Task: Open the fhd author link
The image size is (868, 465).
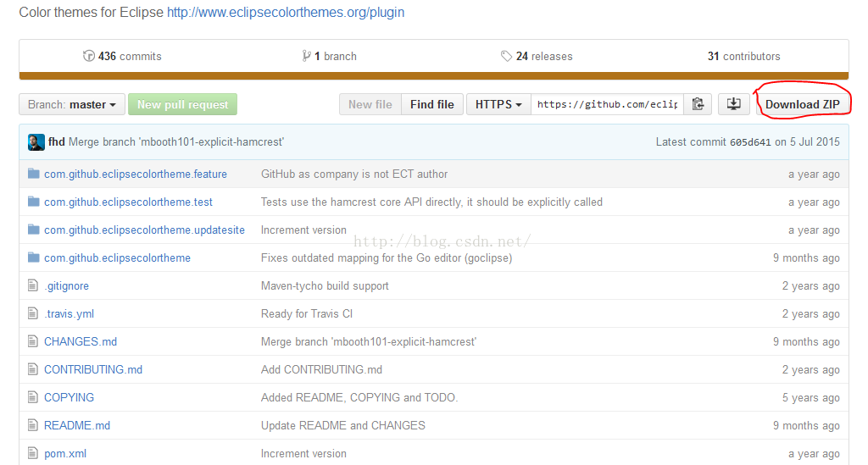Action: [57, 142]
